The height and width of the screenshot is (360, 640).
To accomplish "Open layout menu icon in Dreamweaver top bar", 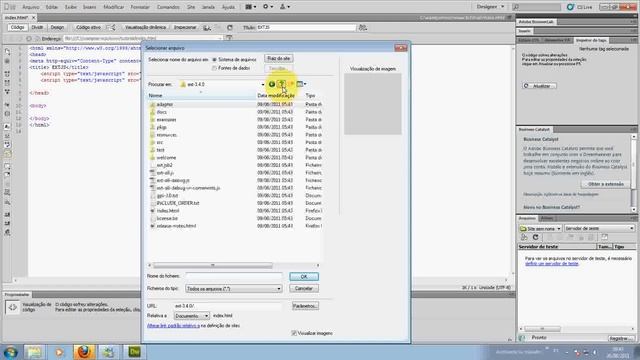I will coord(250,7).
